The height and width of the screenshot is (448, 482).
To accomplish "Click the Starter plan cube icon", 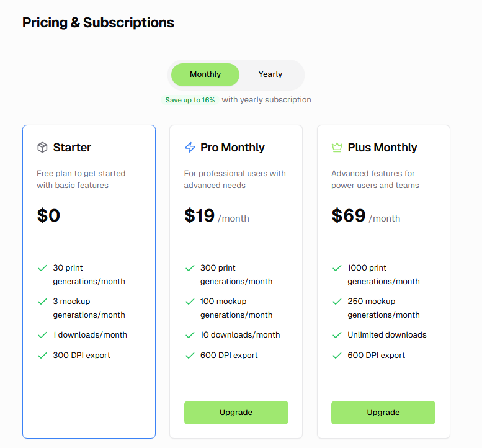I will 42,147.
